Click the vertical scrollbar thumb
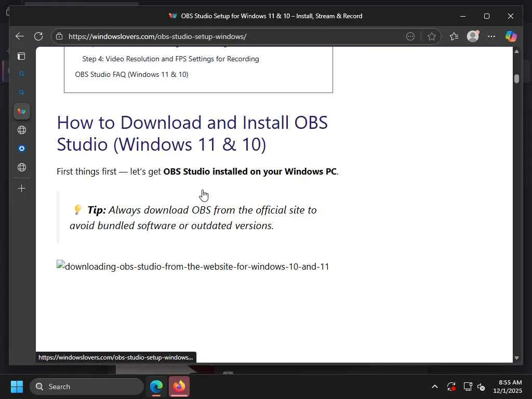The image size is (532, 399). [516, 78]
